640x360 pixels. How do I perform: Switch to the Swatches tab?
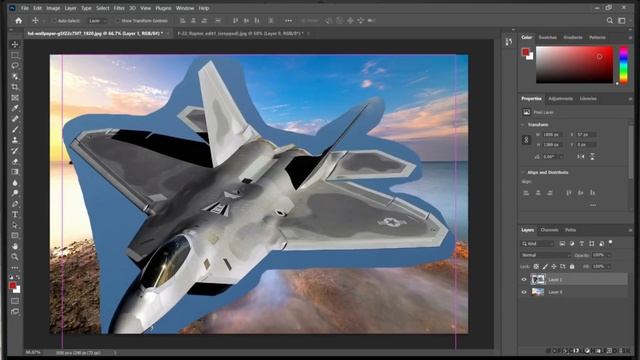tap(548, 38)
